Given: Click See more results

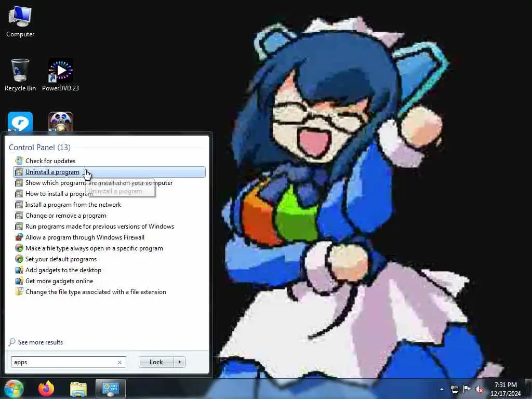Looking at the screenshot, I should point(41,342).
